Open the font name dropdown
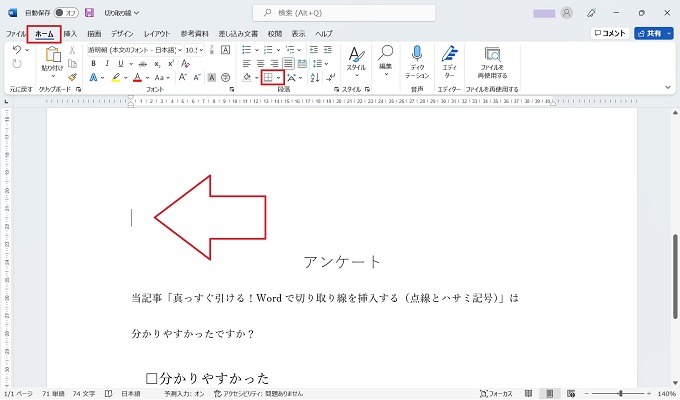Screen dimensions: 680x400 (180, 50)
